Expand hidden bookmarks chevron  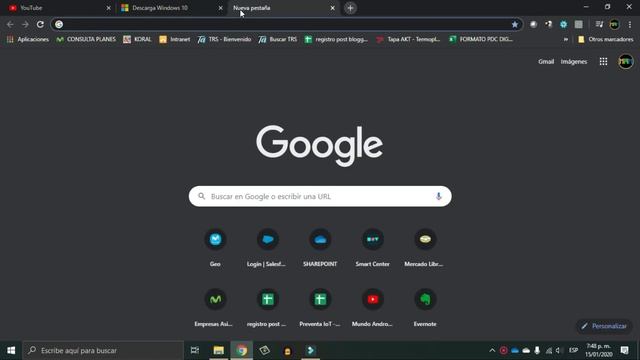point(566,40)
